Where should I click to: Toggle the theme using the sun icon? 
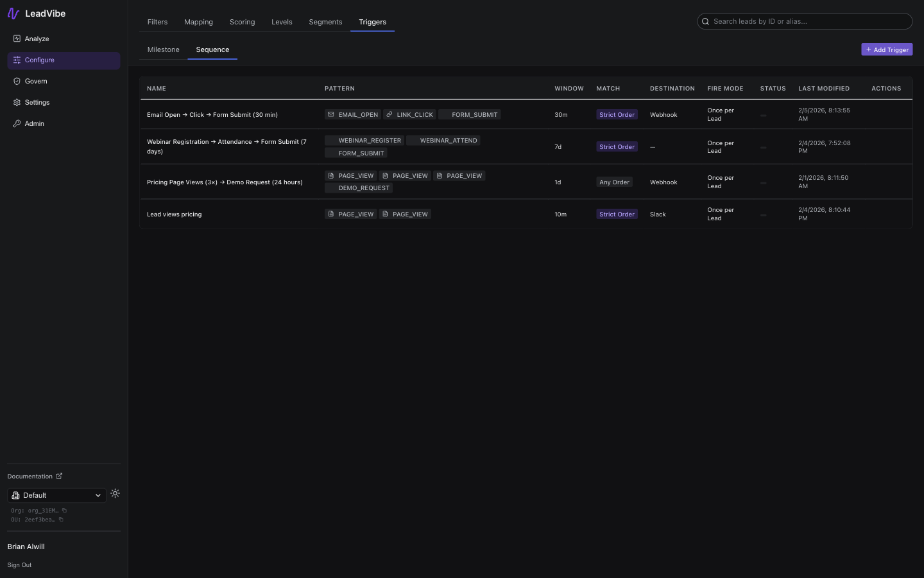(115, 493)
